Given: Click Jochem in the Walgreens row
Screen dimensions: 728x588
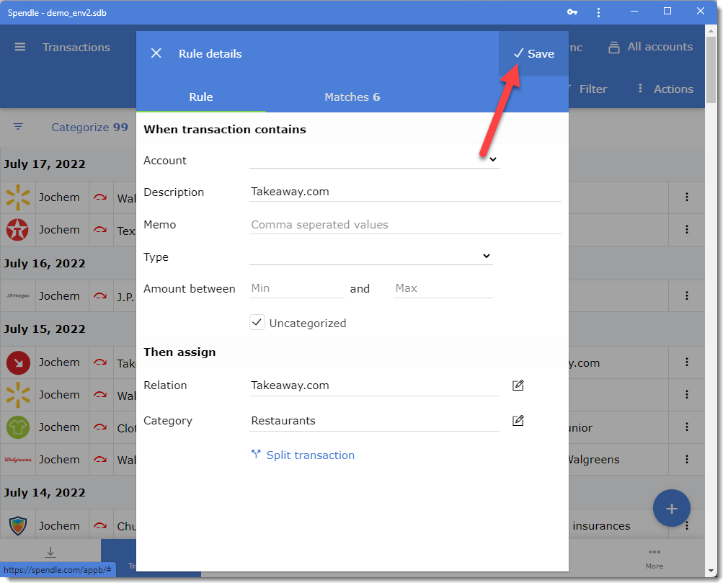Looking at the screenshot, I should click(59, 460).
